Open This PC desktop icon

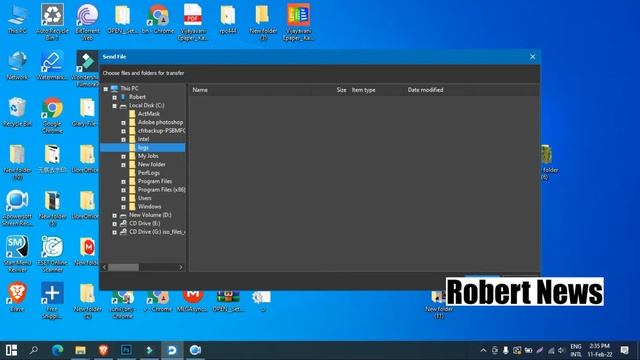(17, 19)
